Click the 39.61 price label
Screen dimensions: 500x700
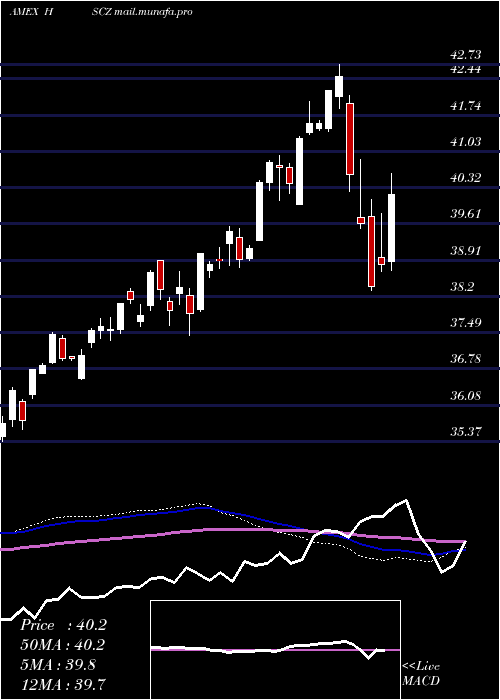point(466,214)
